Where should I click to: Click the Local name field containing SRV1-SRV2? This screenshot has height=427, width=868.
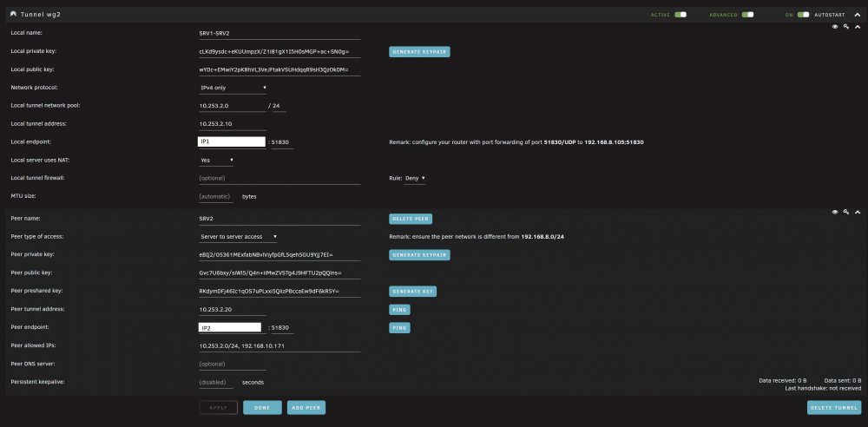click(x=280, y=33)
